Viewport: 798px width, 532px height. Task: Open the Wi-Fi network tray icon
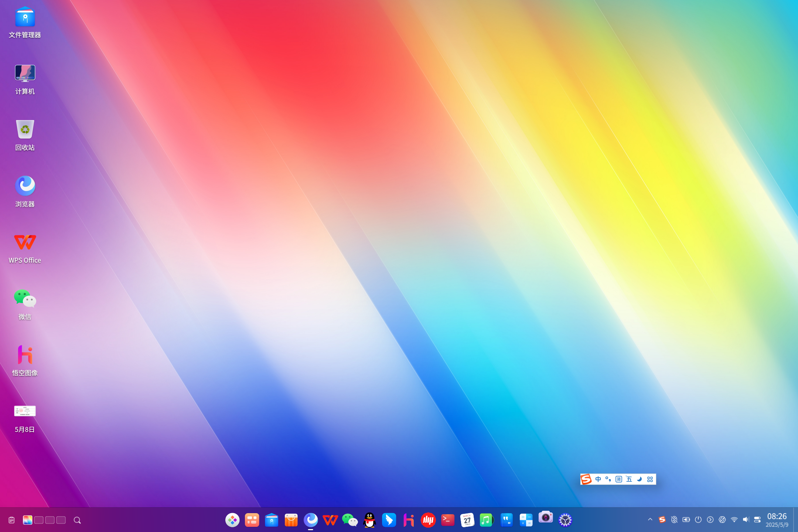pyautogui.click(x=734, y=519)
